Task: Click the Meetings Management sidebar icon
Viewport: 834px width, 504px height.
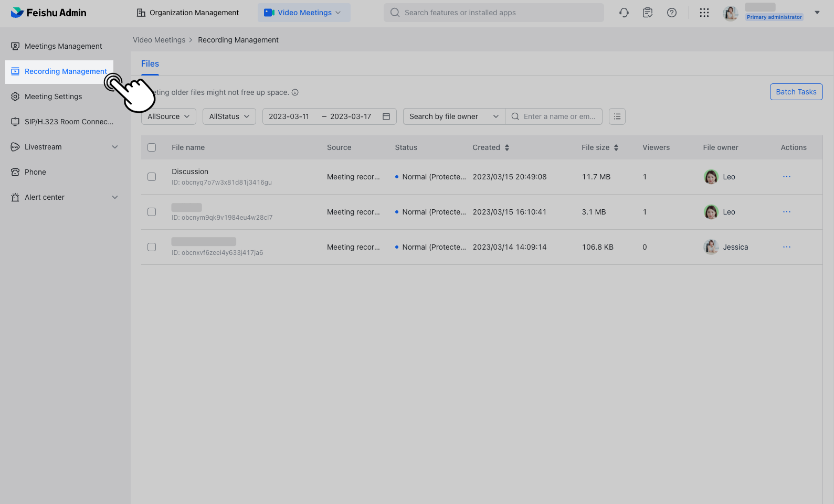Action: (x=15, y=46)
